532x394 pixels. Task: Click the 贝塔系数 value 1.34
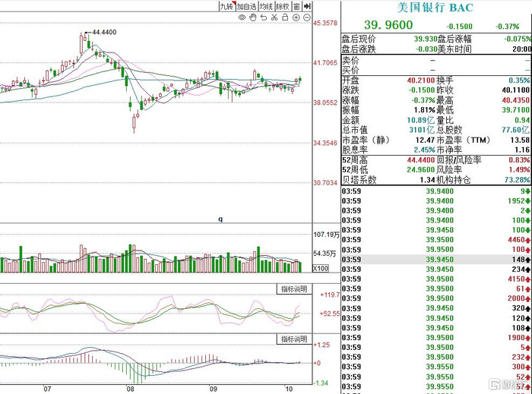tap(427, 180)
